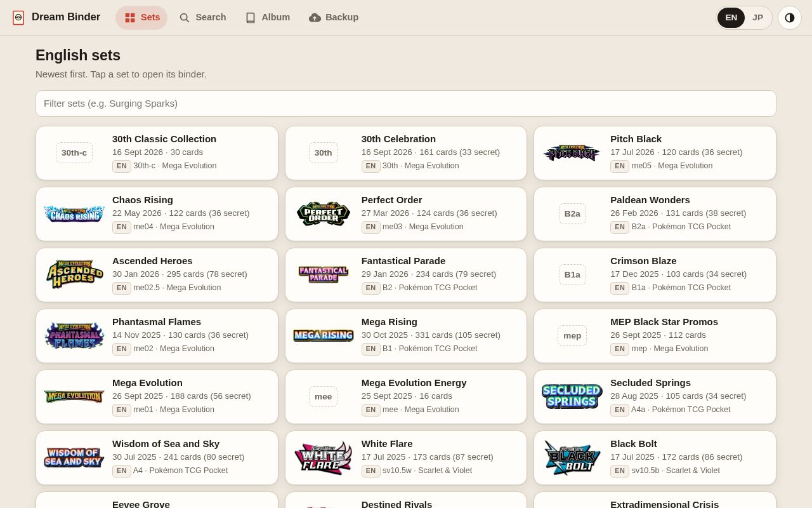Click the '16 Sept 2026 · 30 cards' text

pos(158,152)
